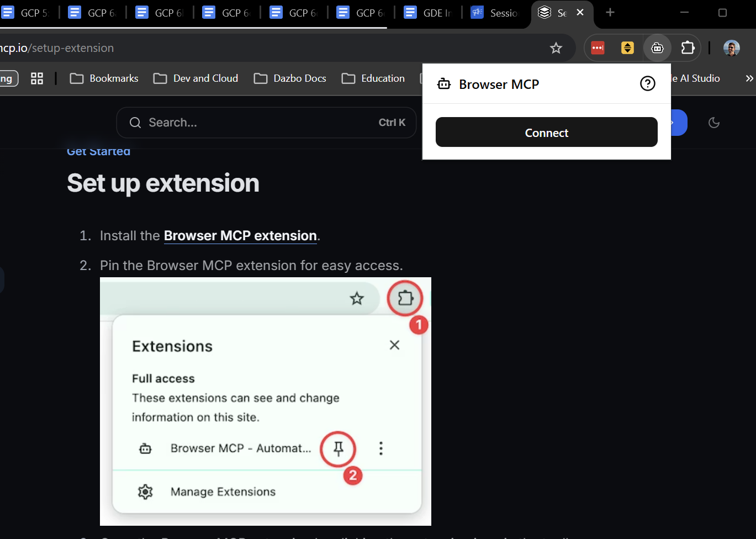Image resolution: width=756 pixels, height=539 pixels.
Task: Open the Dazbo Docs bookmarks folder
Action: (x=289, y=78)
